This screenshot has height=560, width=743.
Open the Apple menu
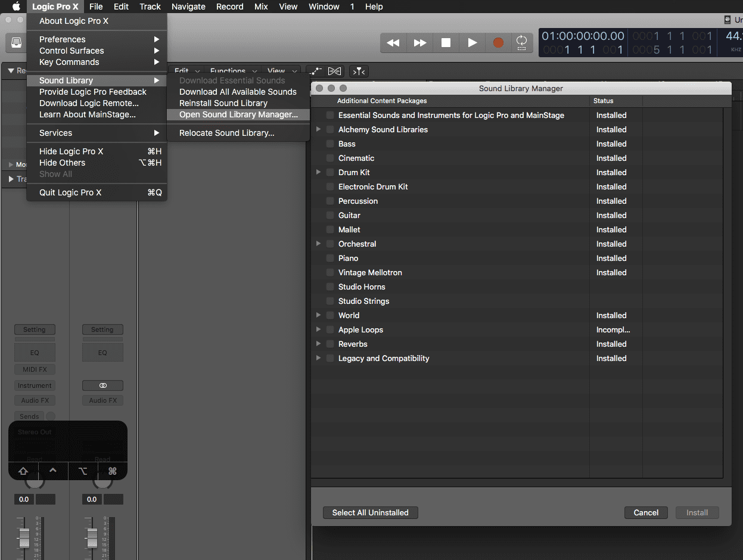pos(16,7)
